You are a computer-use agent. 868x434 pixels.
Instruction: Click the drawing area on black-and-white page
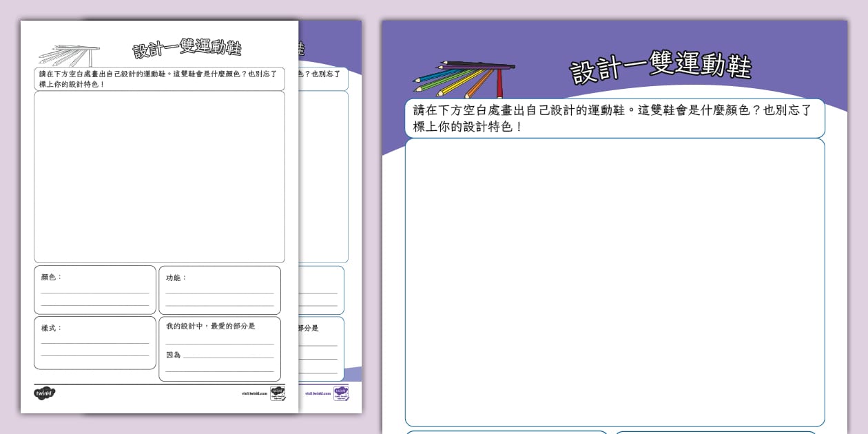pyautogui.click(x=159, y=176)
